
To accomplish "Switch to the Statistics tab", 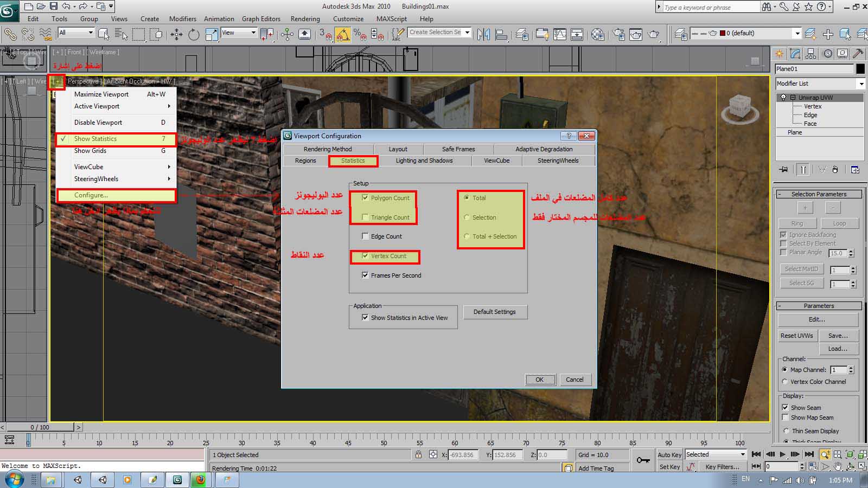I will 353,160.
